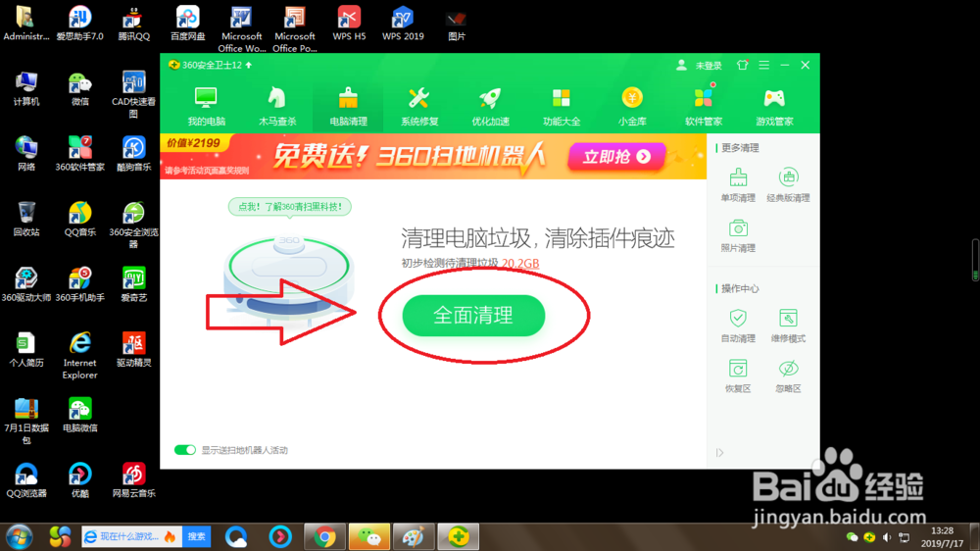
Task: Select the 百度网盘 desktop icon
Action: pyautogui.click(x=187, y=24)
